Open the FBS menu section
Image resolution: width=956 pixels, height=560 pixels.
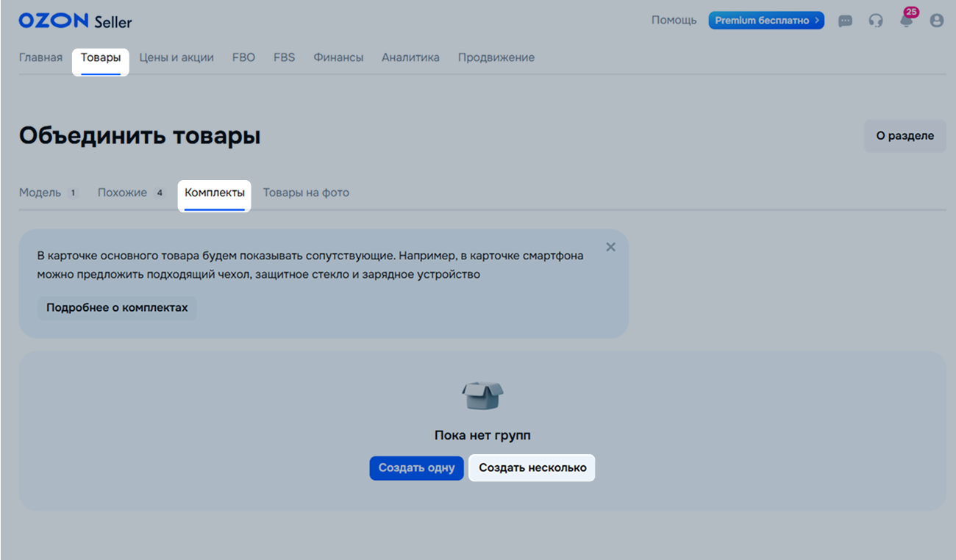[284, 57]
